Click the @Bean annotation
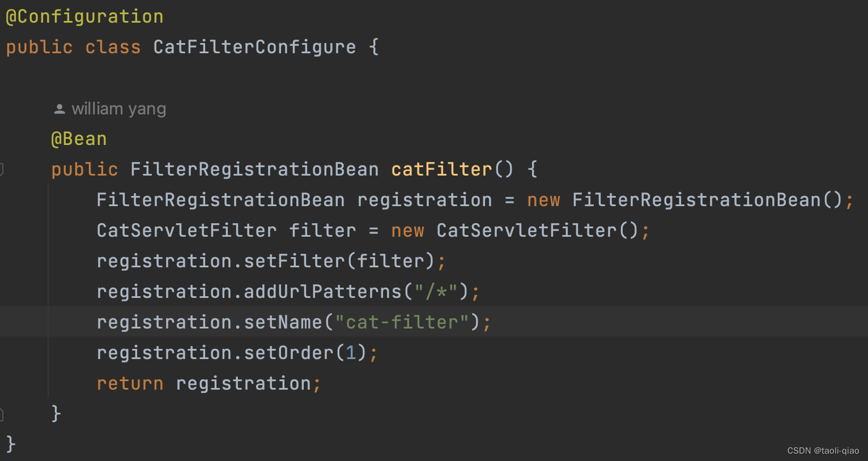Image resolution: width=868 pixels, height=461 pixels. pos(79,139)
